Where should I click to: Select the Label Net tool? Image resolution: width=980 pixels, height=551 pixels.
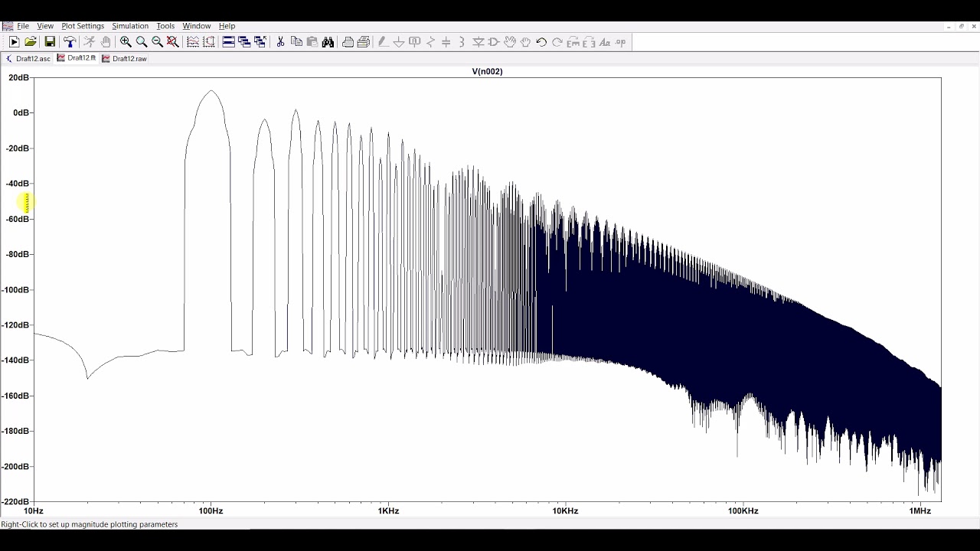pyautogui.click(x=415, y=42)
